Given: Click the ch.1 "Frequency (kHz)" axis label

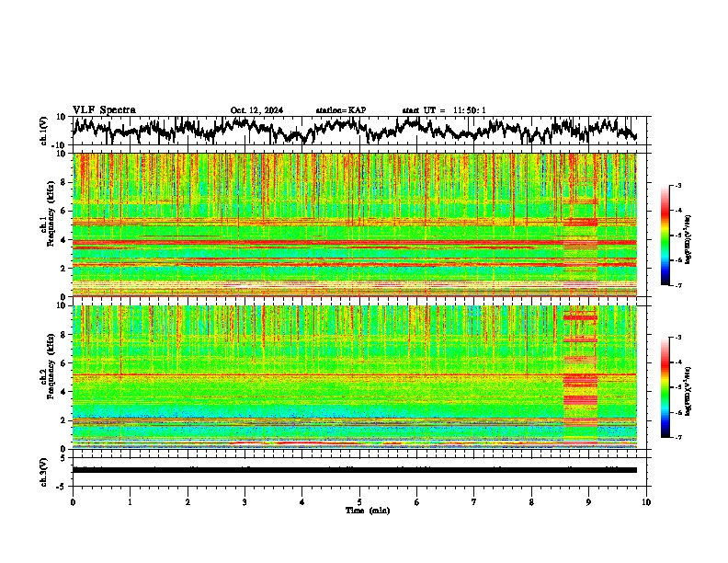Looking at the screenshot, I should point(51,213).
